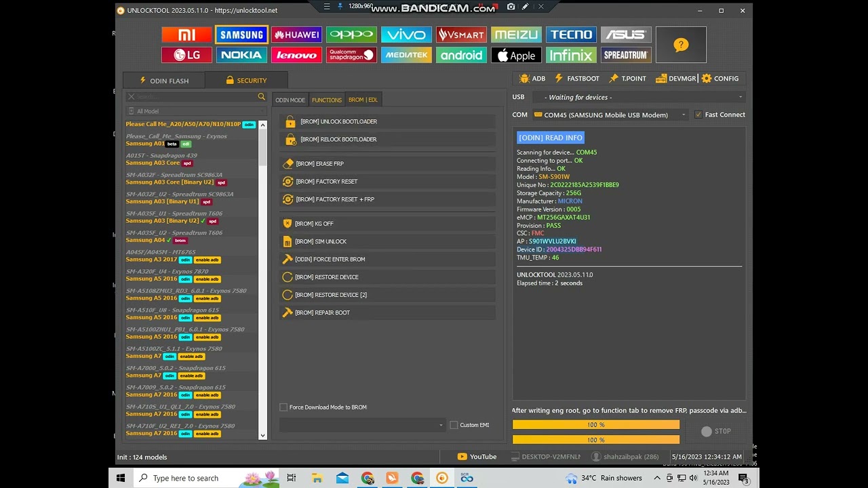Select the Lenovo brand logo
Screen dimensions: 868x488
(296, 55)
